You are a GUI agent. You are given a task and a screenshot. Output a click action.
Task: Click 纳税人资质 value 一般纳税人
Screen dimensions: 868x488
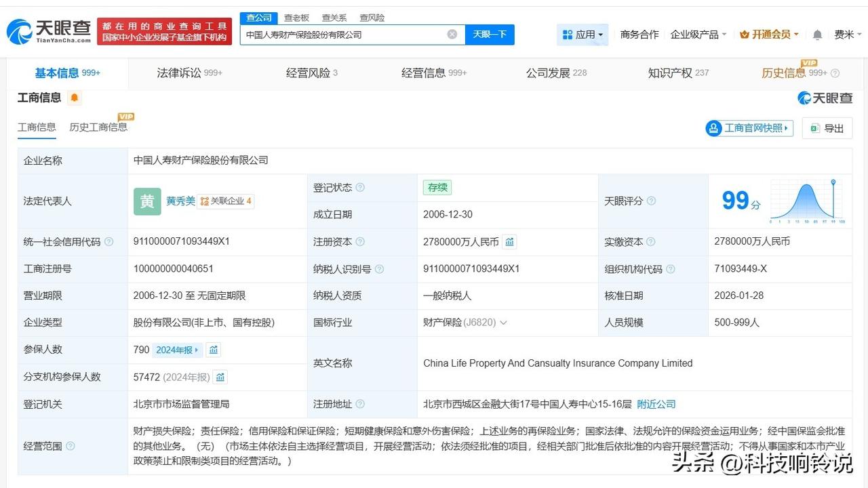point(447,296)
